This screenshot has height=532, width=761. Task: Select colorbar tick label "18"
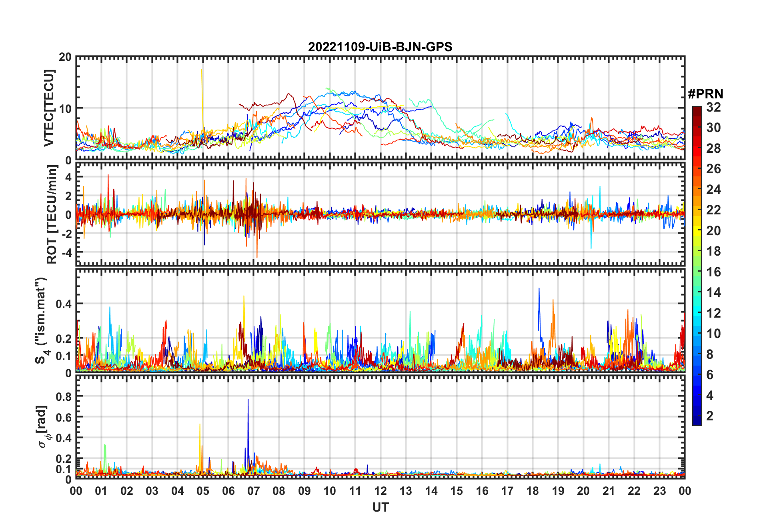tap(713, 251)
